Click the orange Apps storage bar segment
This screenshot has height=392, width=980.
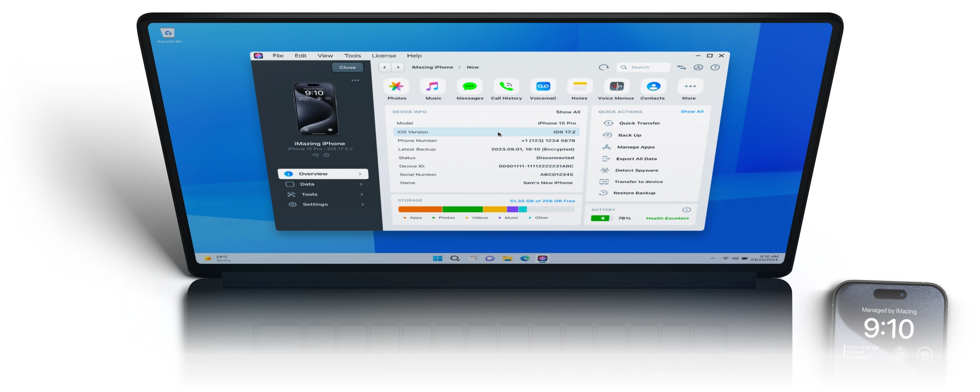pos(420,209)
